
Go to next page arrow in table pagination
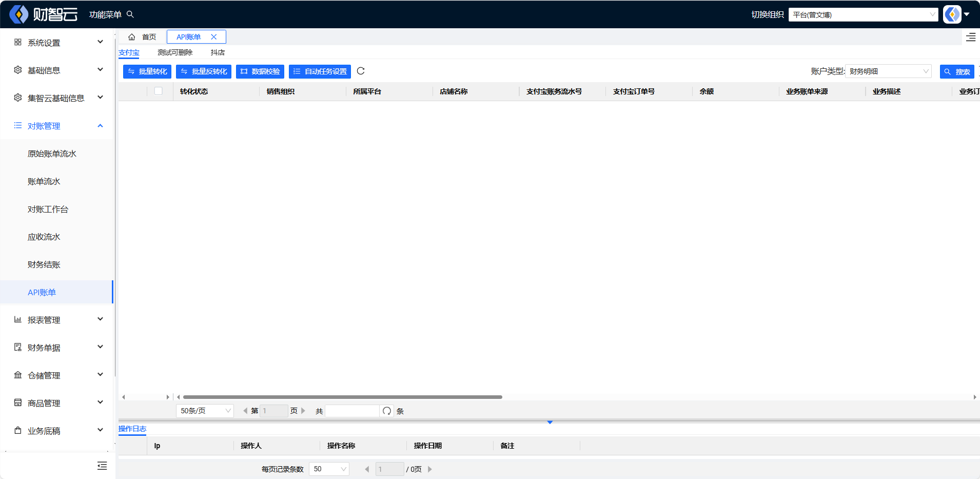[x=303, y=411]
